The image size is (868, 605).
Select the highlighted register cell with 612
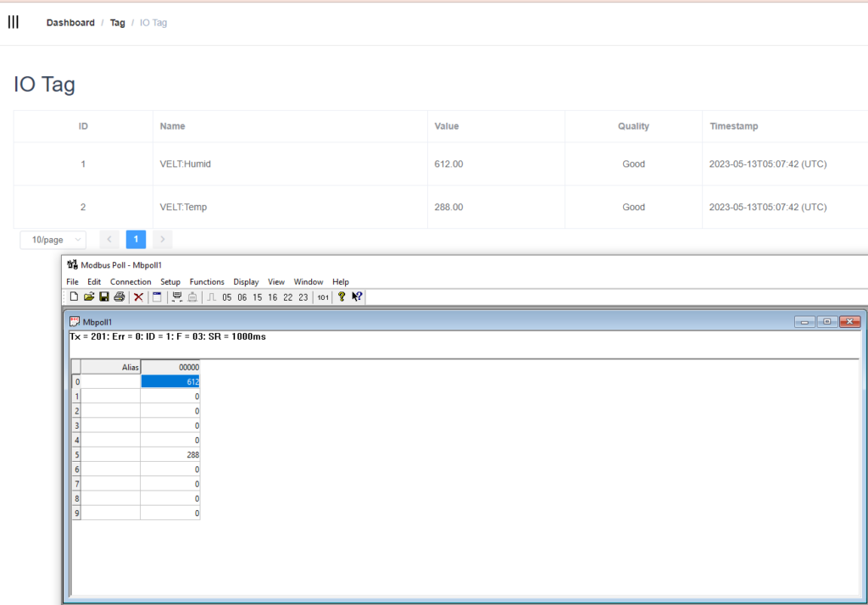click(x=170, y=381)
